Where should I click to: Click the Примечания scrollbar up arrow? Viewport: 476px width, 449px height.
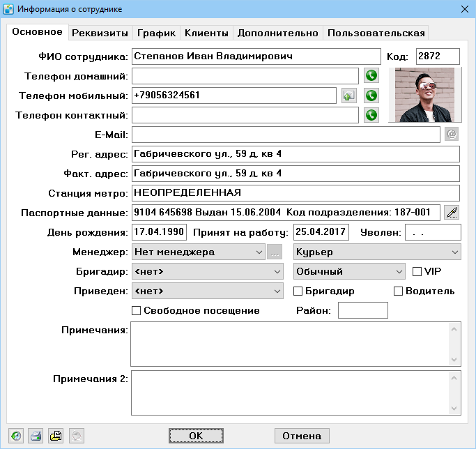point(454,329)
